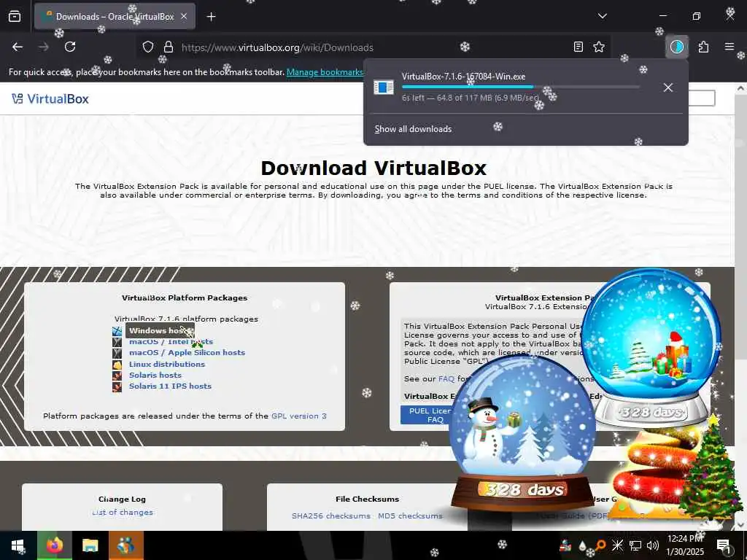Click the Windows hosts platform icon
Viewport: 747px width, 560px height.
(117, 331)
